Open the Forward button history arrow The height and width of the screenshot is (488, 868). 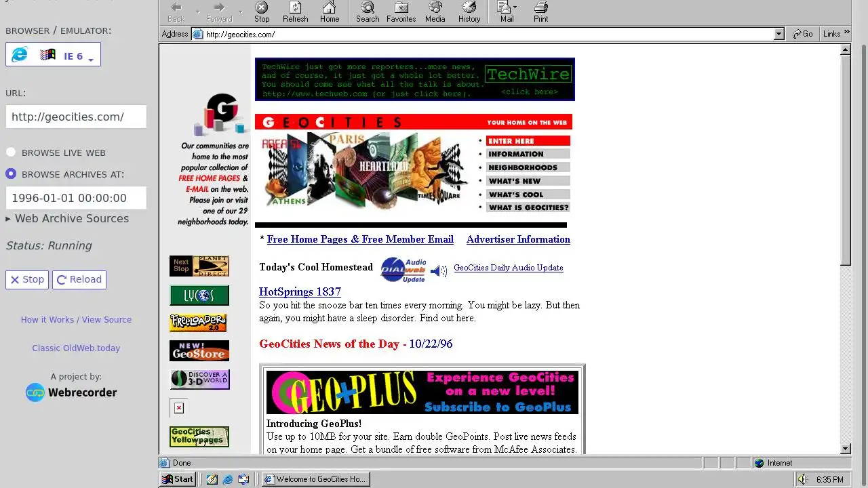pos(240,12)
